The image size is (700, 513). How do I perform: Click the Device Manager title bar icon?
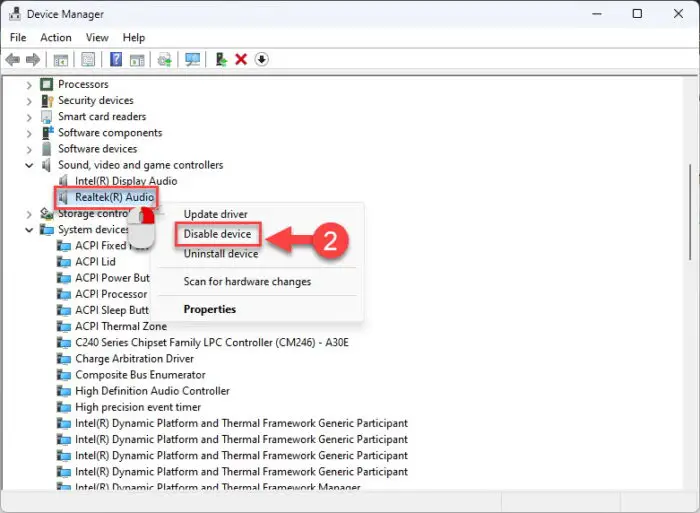tap(14, 14)
